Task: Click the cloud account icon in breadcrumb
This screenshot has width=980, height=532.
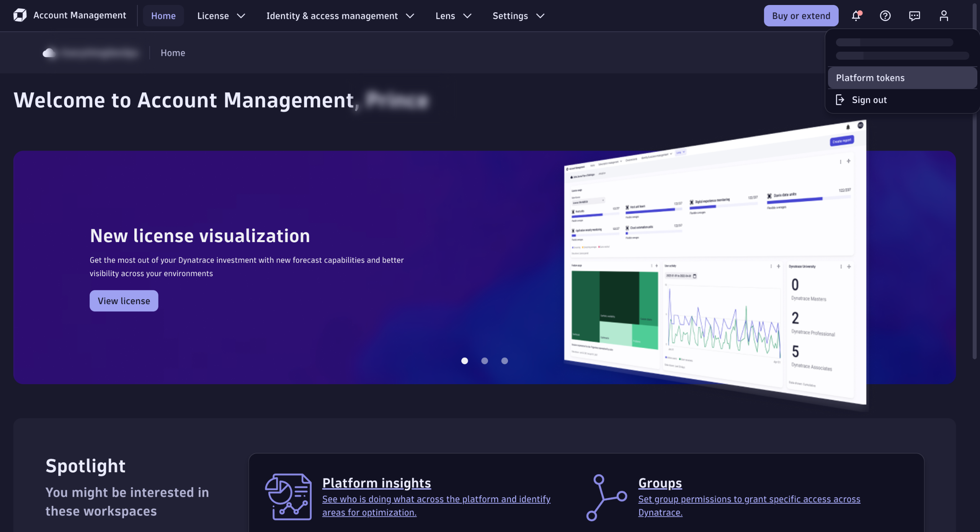Action: [49, 53]
